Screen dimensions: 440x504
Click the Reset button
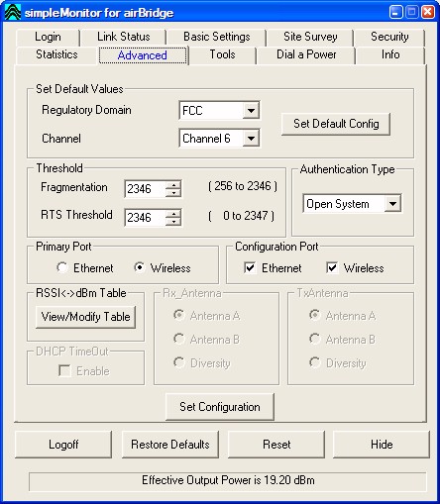(x=276, y=445)
